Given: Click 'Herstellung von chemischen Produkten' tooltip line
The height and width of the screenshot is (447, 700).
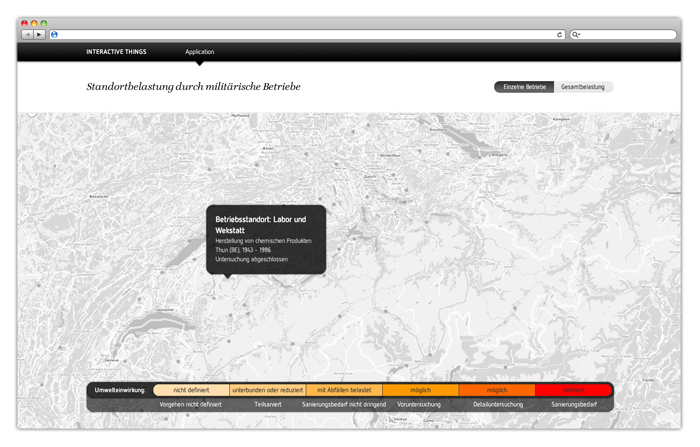Looking at the screenshot, I should coord(263,241).
